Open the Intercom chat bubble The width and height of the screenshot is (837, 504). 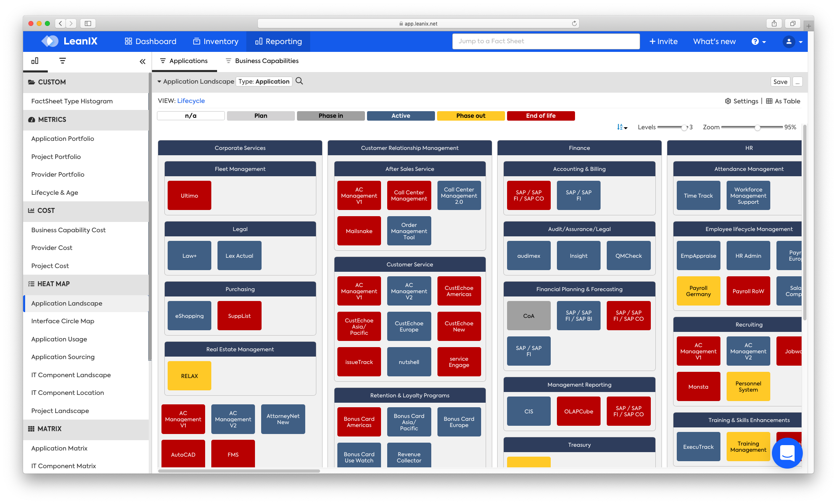[x=787, y=453]
